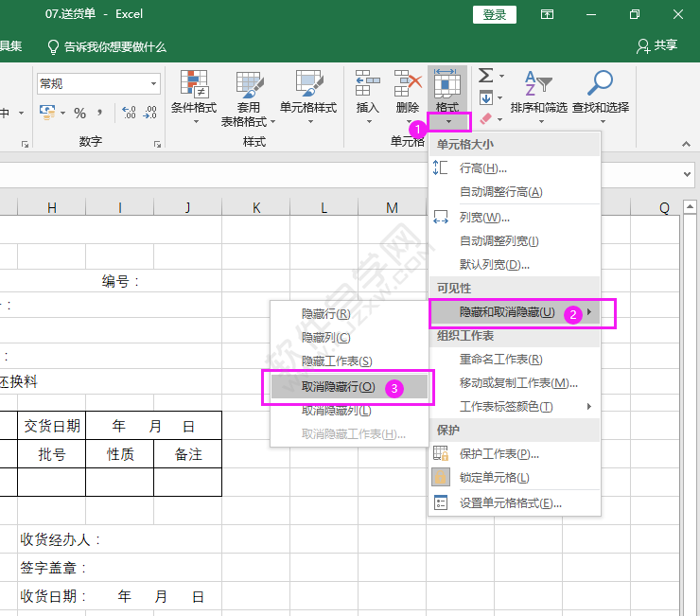This screenshot has width=700, height=616.
Task: Click the Sign in (登录) button
Action: point(495,14)
